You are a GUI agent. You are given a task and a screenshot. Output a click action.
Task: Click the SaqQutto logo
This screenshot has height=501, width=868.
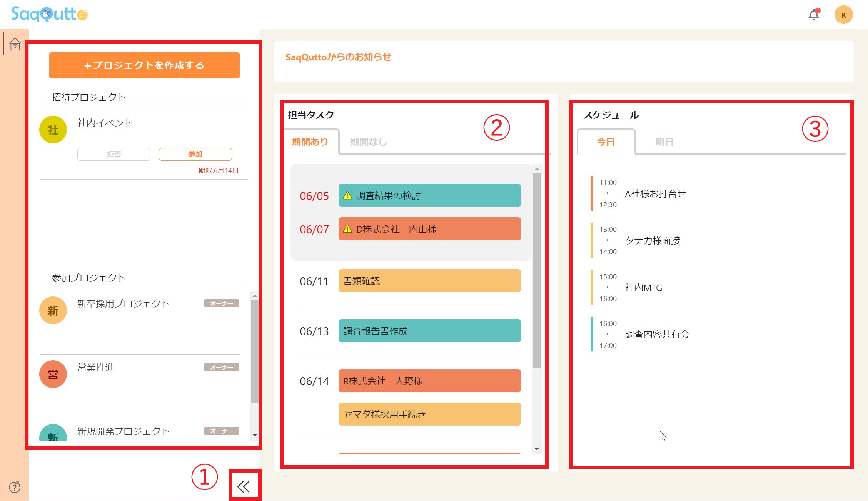[x=49, y=14]
